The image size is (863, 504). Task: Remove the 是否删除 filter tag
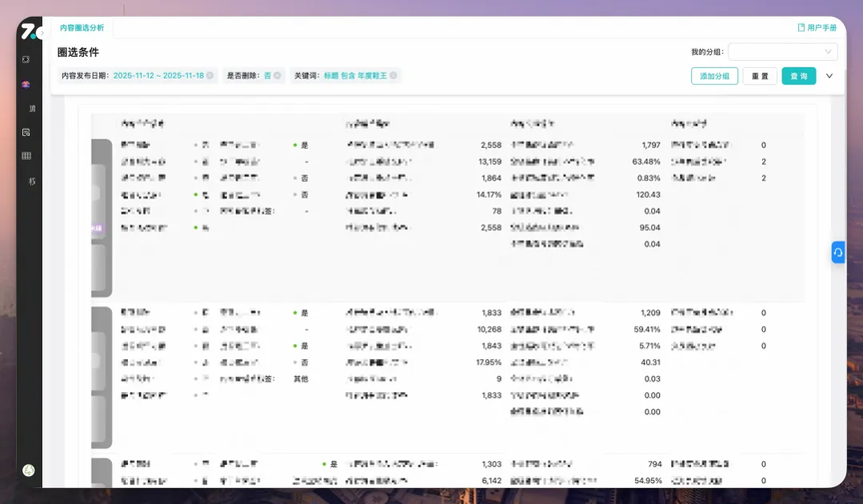coord(278,76)
